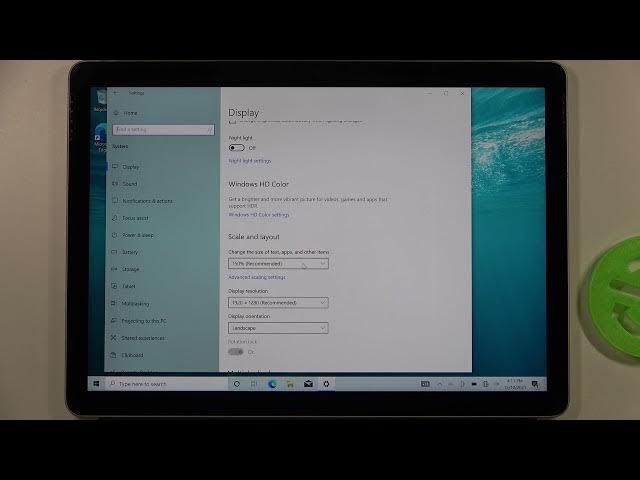Screen dimensions: 640x480
Task: Open Tablet settings page
Action: [x=129, y=287]
